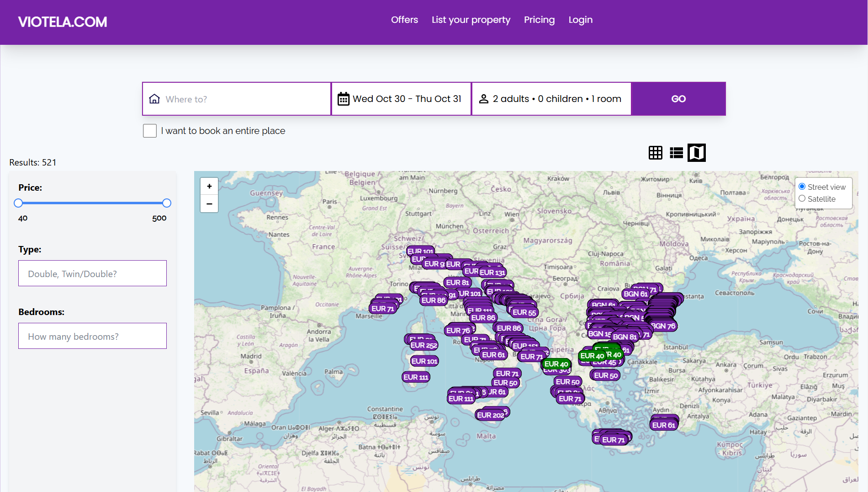Click the guest person icon

(483, 99)
